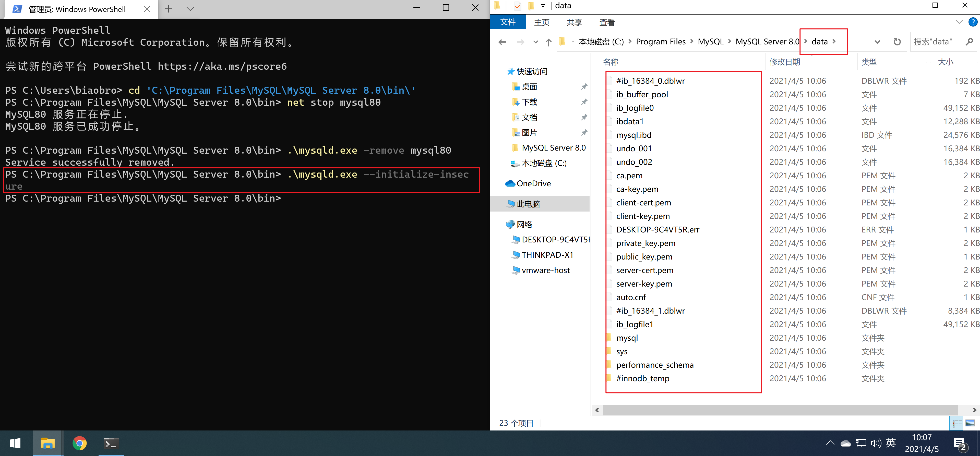This screenshot has height=456, width=980.
Task: Expand breadcrumb arrow after Program Files
Action: pos(691,41)
